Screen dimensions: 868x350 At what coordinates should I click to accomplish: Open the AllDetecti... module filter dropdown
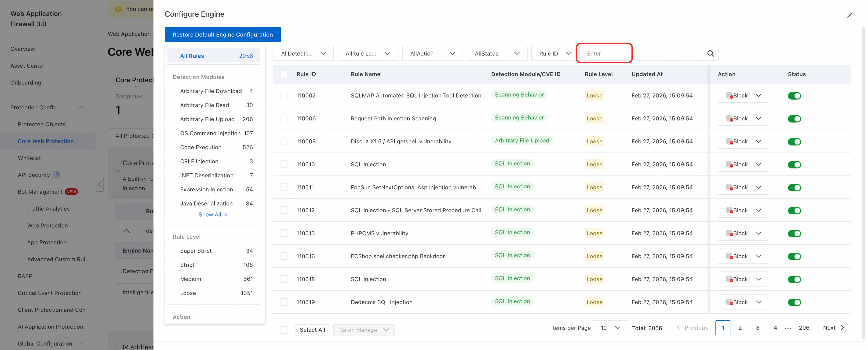[303, 53]
